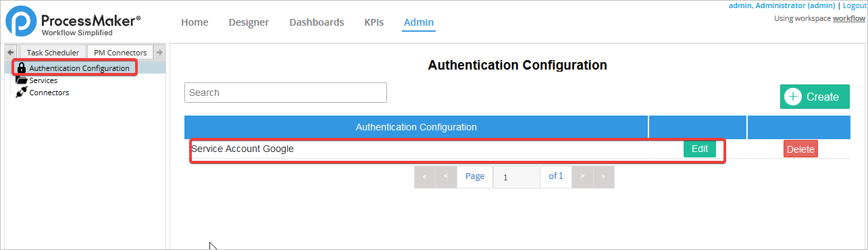Switch to the PM Connectors tab
Screen dimensions: 868x250
tap(120, 52)
